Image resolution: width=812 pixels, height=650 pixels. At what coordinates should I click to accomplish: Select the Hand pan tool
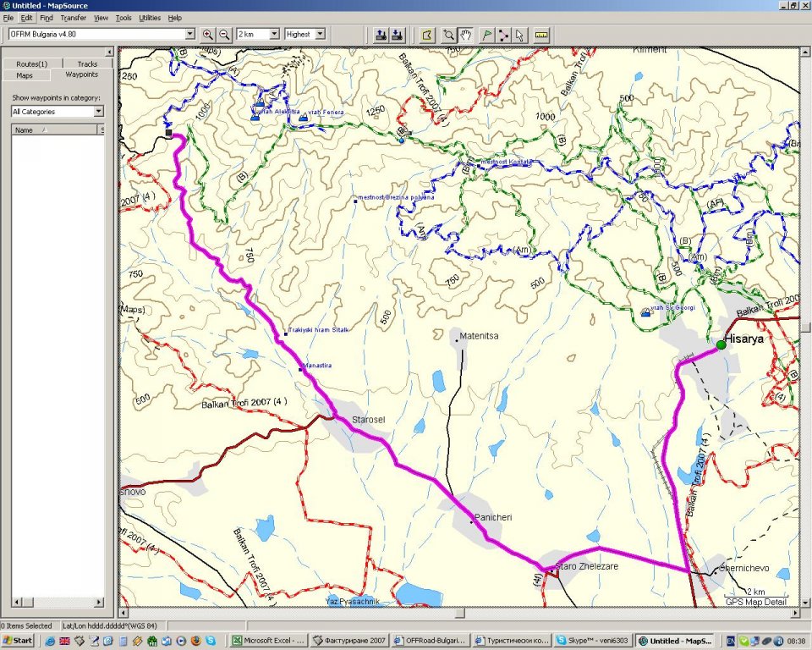point(465,35)
